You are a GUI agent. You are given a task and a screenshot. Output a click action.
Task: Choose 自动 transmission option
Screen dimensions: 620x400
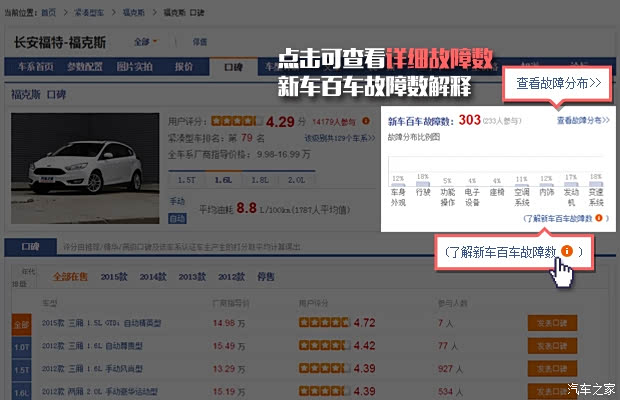[x=178, y=219]
